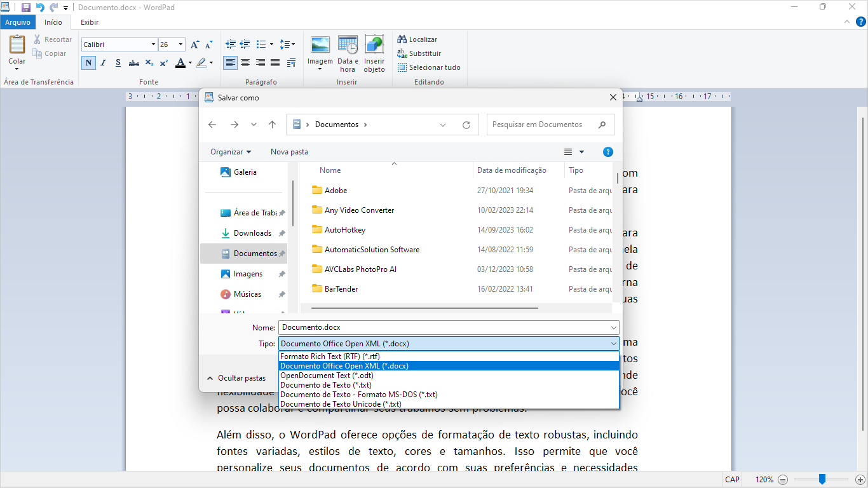Click Ocultar pastas
Screen dimensions: 868x488
(236, 378)
